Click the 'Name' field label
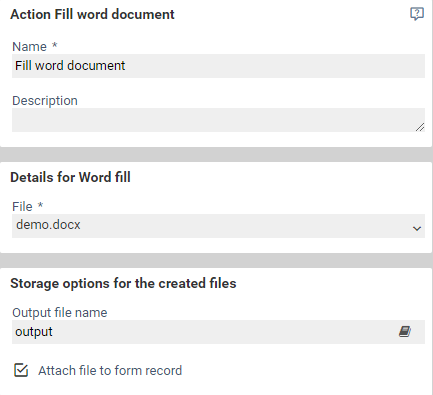 tap(29, 47)
